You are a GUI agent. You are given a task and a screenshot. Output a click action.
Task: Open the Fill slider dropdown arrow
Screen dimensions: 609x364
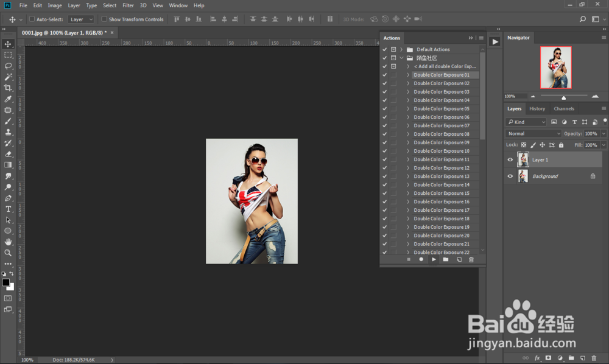click(x=604, y=145)
